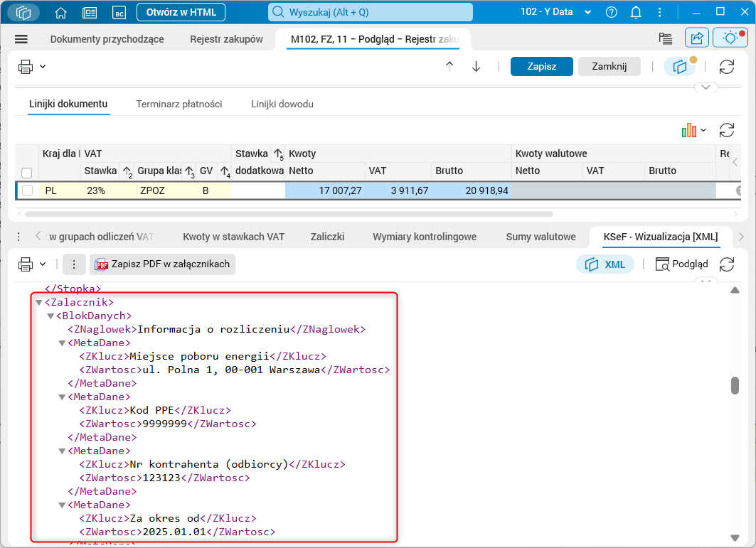756x548 pixels.
Task: Check the PL row checkbox
Action: (x=28, y=190)
